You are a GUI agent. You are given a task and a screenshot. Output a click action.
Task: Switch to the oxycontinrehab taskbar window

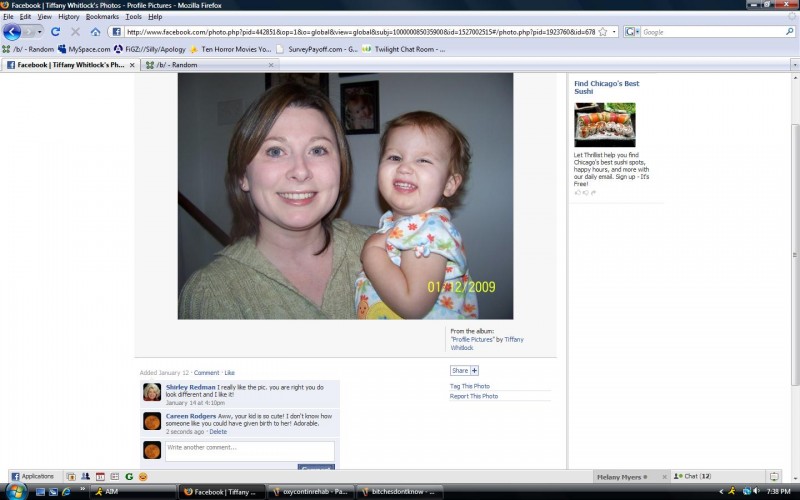(310, 492)
